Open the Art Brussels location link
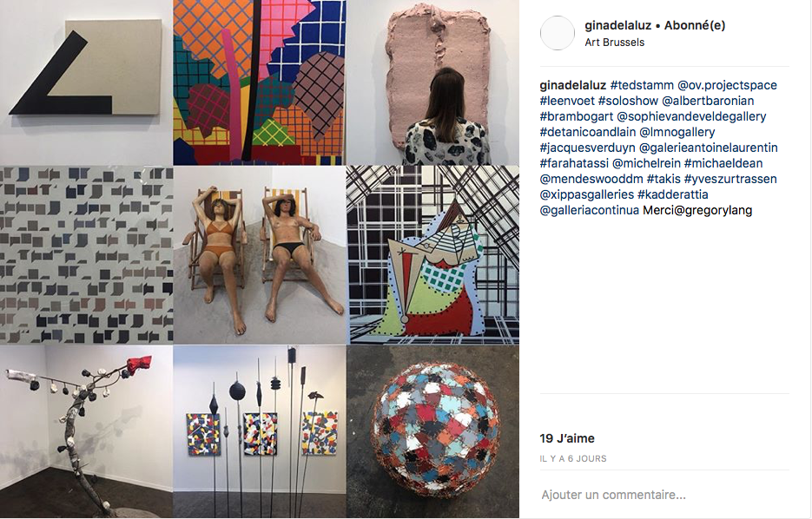The width and height of the screenshot is (812, 519). [x=615, y=43]
